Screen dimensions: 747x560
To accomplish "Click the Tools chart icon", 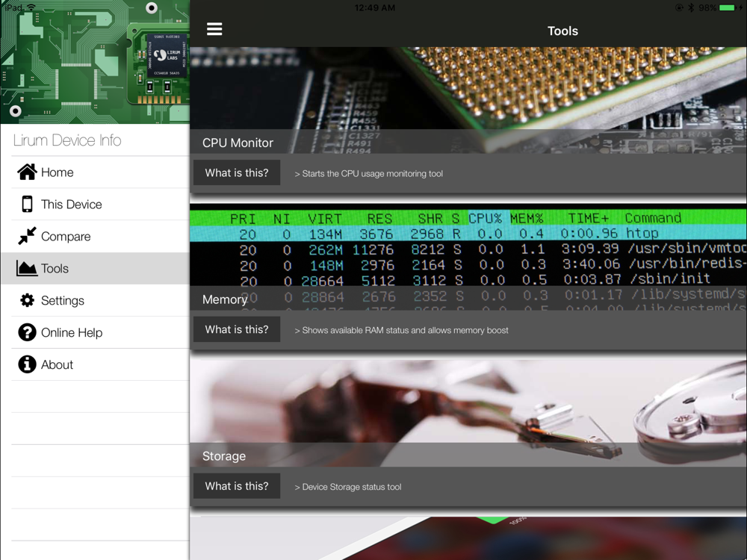I will tap(27, 268).
